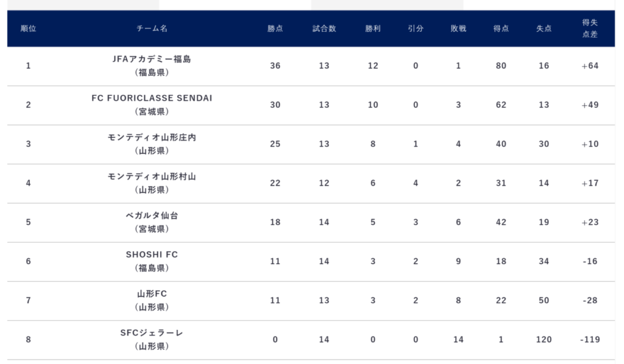Click the 勝点 column header
Viewport: 624px width, 364px height.
coord(275,29)
